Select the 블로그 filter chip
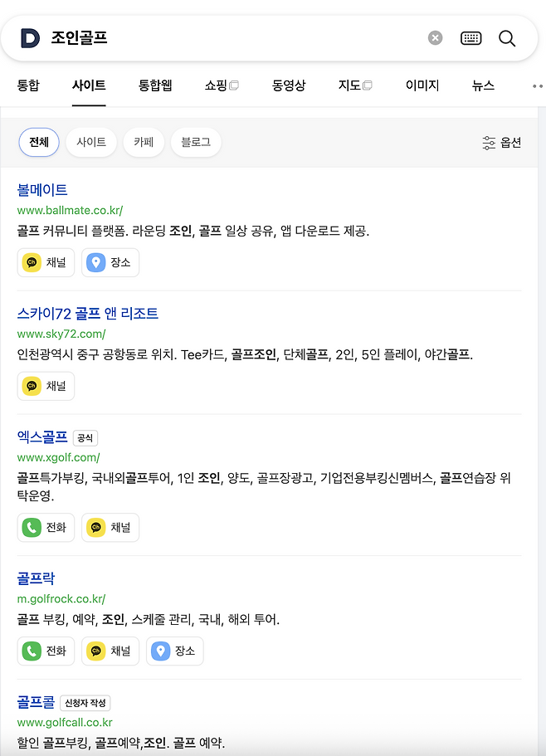 click(196, 142)
